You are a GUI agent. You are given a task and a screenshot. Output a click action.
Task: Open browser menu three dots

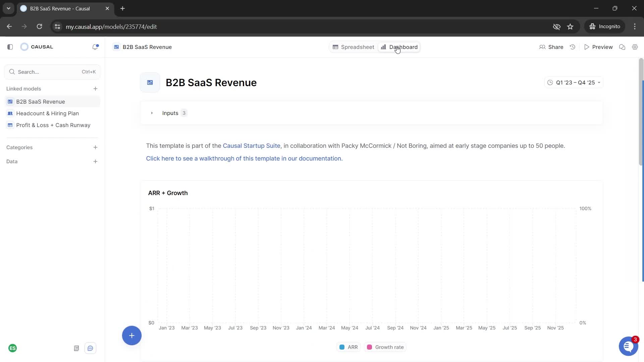pyautogui.click(x=635, y=26)
